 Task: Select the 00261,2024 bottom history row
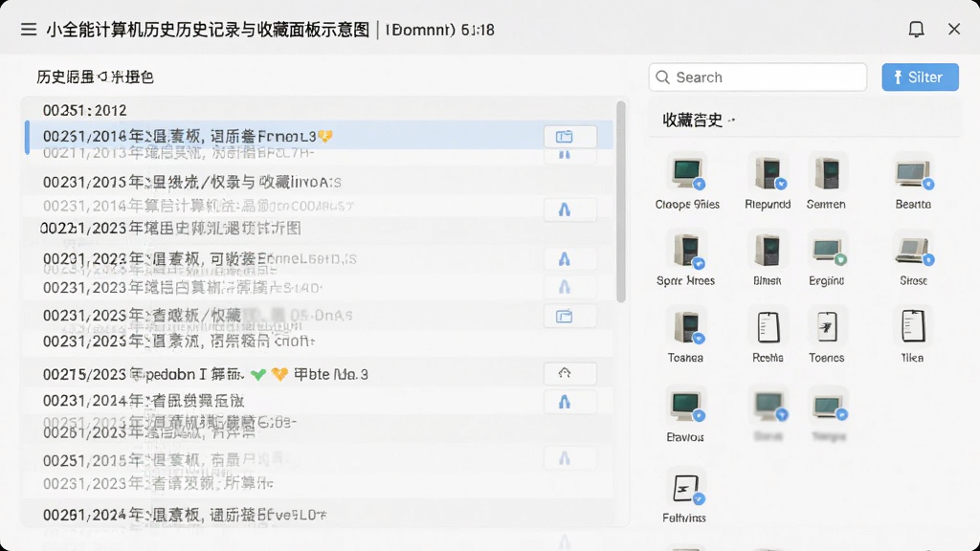(x=319, y=515)
